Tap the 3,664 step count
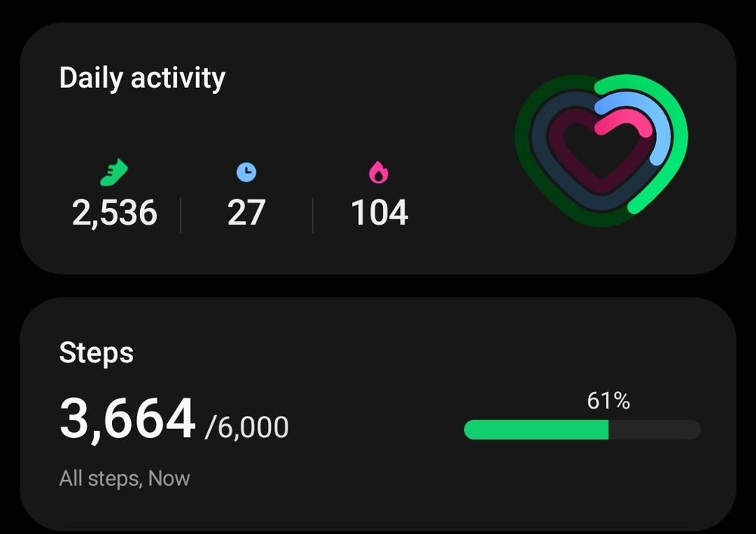 127,418
